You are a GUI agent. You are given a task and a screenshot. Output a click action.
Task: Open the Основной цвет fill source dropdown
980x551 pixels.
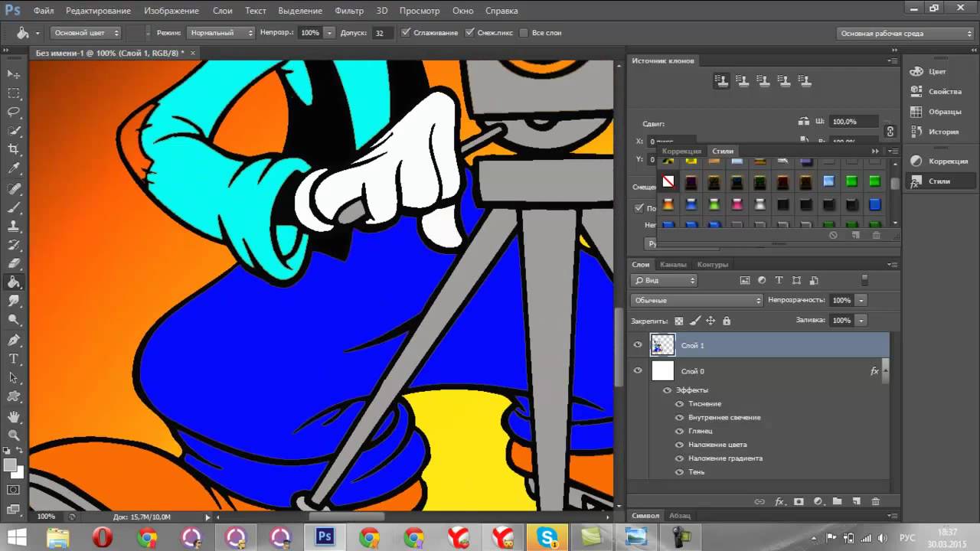(86, 33)
